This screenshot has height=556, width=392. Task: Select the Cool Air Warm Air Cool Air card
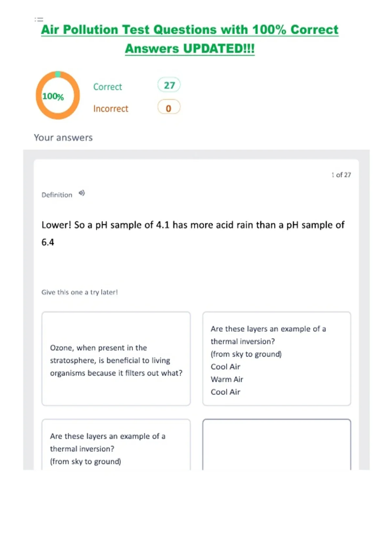(277, 359)
